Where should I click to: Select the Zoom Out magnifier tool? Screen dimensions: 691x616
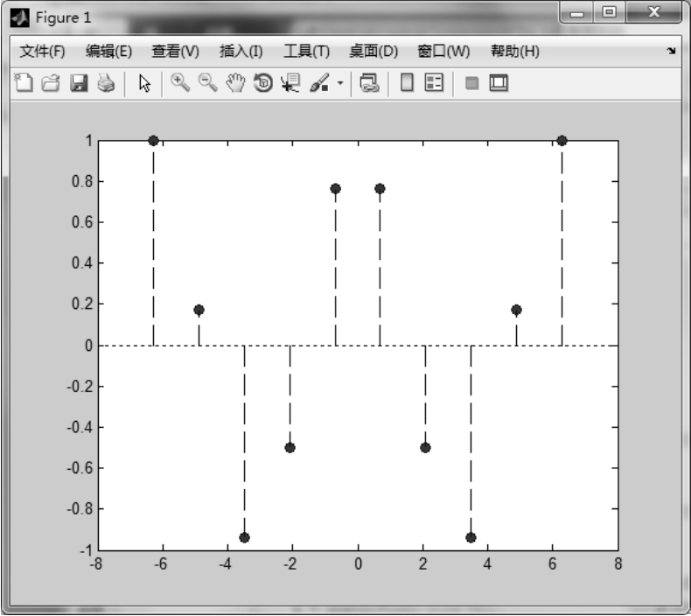point(207,83)
